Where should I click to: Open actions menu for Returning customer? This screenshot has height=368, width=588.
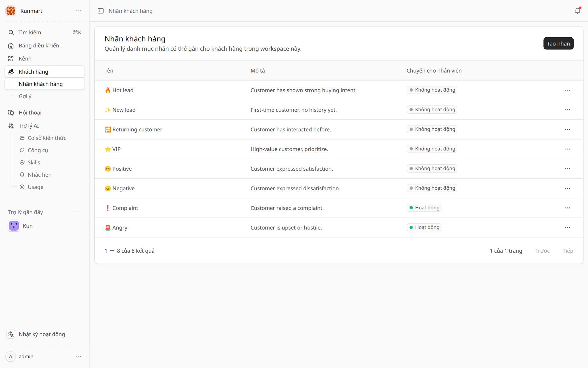(567, 129)
